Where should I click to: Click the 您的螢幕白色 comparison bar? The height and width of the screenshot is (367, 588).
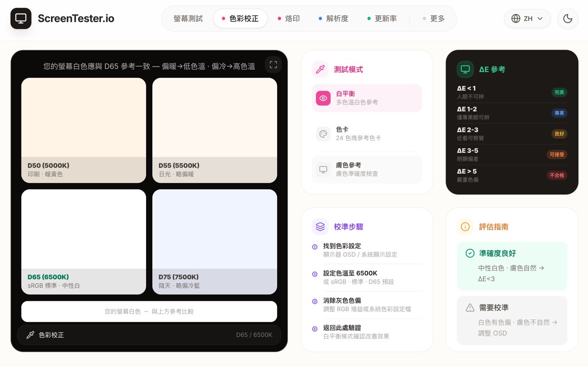[x=149, y=311]
